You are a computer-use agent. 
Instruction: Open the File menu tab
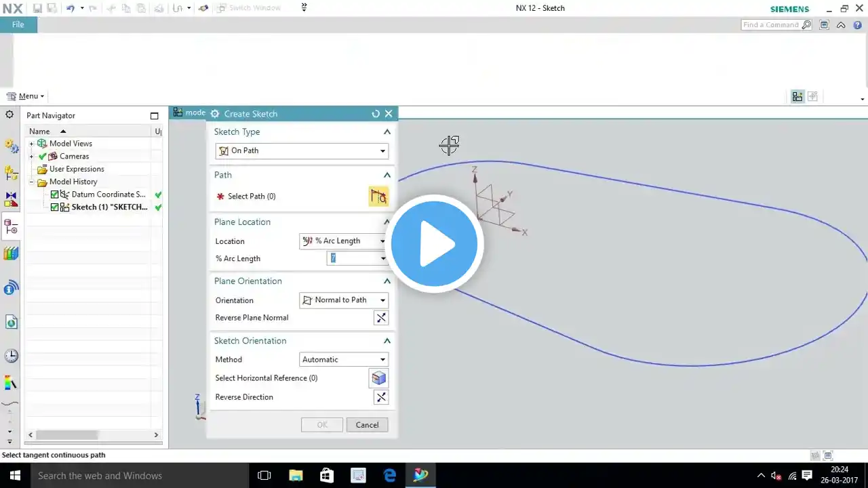point(18,25)
